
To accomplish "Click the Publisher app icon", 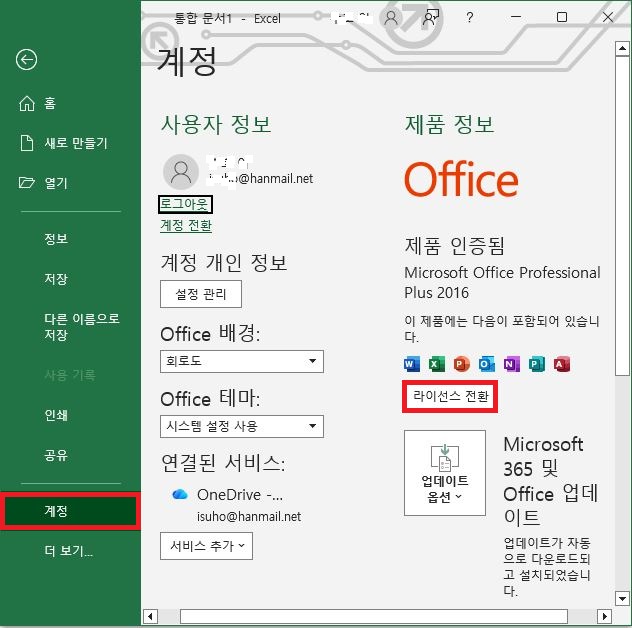I will (x=537, y=364).
